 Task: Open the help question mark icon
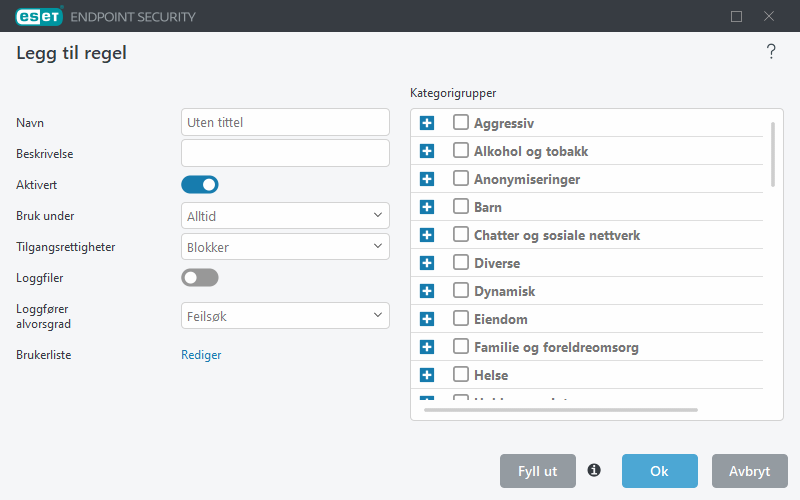pyautogui.click(x=771, y=52)
